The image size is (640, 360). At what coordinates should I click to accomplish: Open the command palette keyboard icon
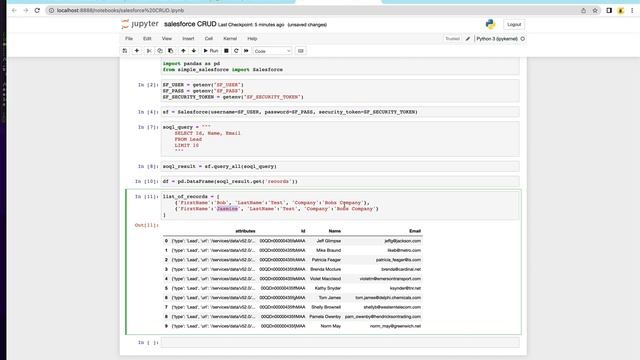pyautogui.click(x=301, y=51)
